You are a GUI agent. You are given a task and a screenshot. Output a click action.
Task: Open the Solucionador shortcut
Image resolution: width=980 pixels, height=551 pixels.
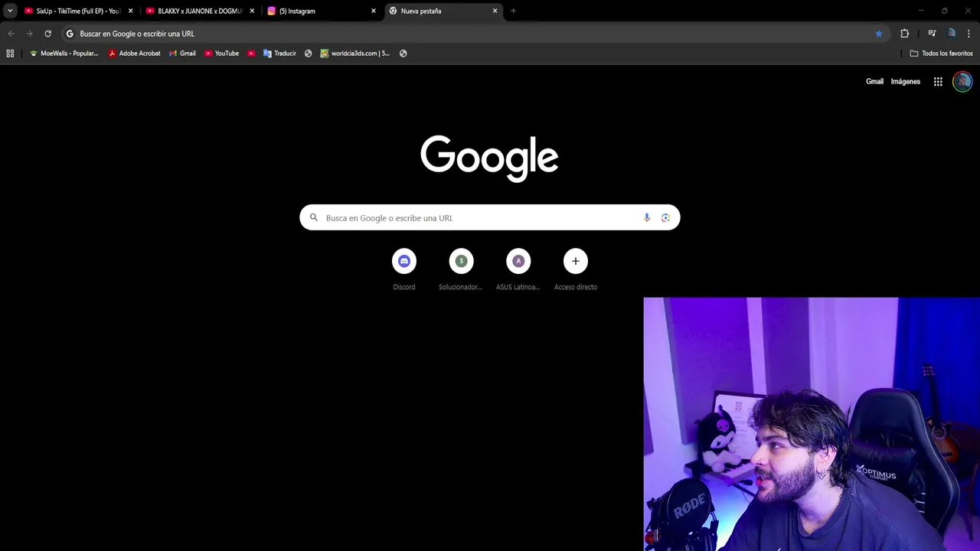pos(461,269)
